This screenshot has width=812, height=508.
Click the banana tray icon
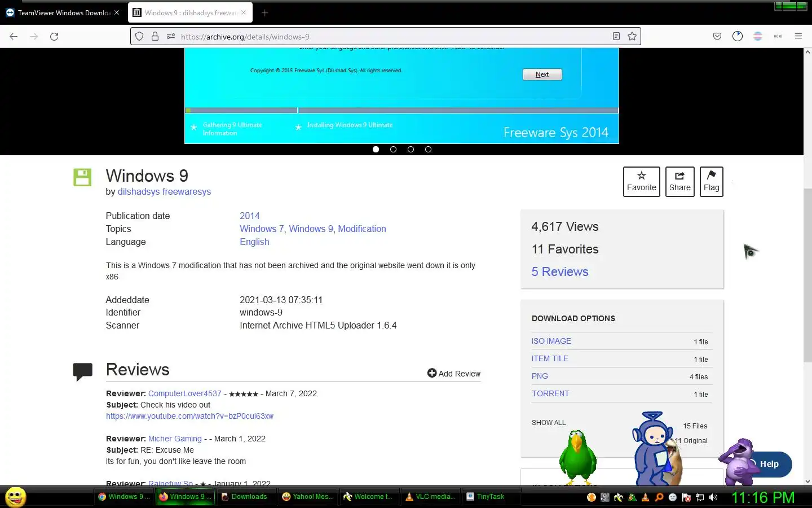[619, 497]
